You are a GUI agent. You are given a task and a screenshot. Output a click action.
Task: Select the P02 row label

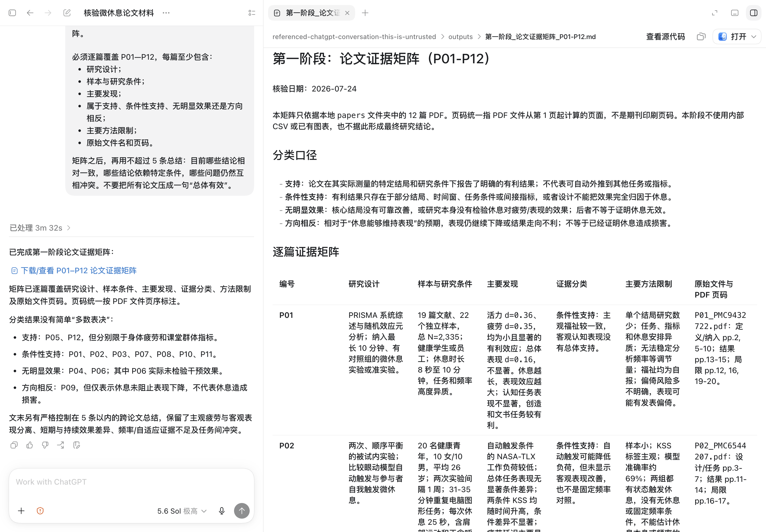point(286,446)
